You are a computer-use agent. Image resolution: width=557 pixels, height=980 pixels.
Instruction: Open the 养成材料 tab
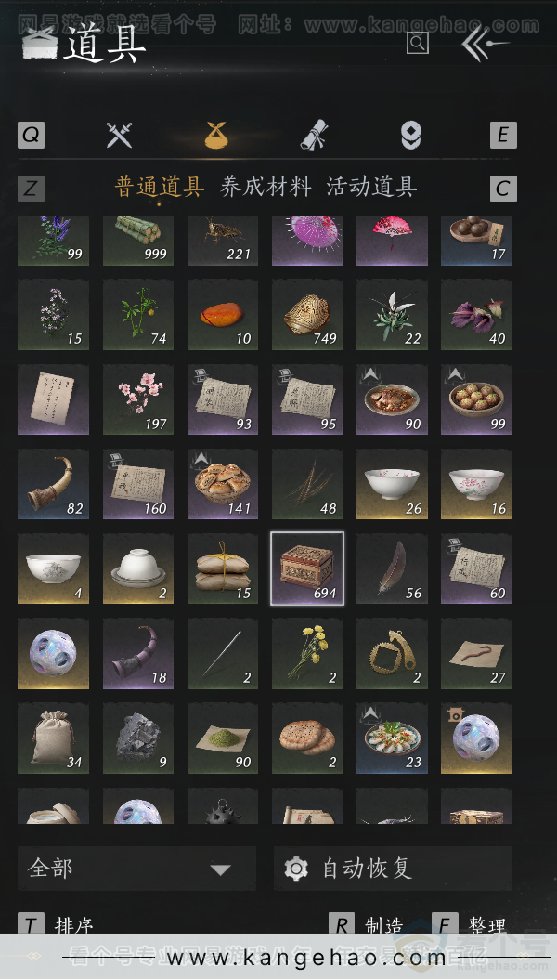tap(266, 187)
